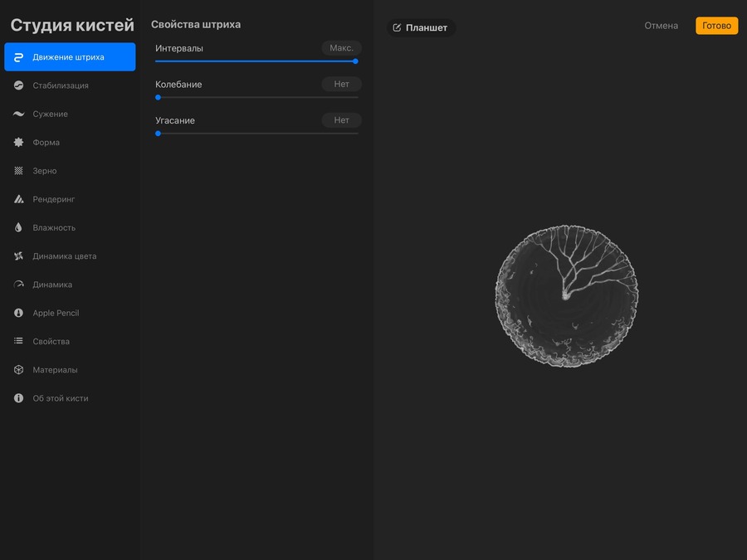The image size is (747, 560).
Task: Tap the Нет value field for Угасание
Action: click(x=341, y=120)
